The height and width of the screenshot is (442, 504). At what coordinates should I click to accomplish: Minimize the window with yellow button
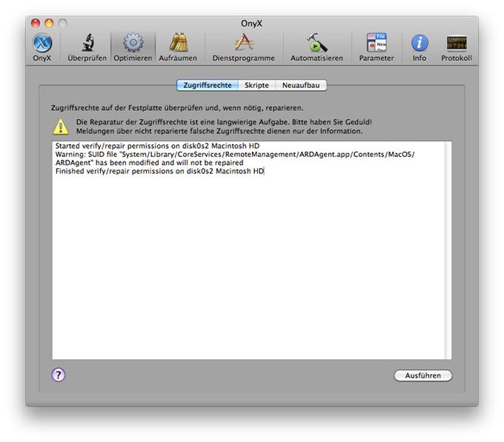click(49, 23)
